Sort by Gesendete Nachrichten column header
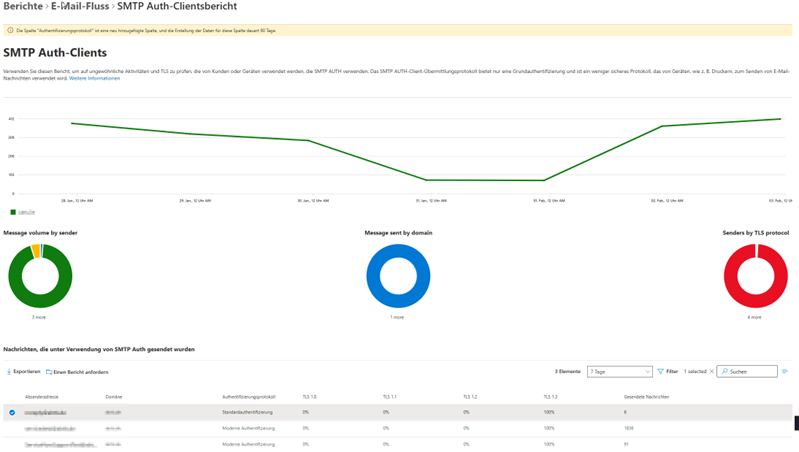Screen dimensions: 799x452 point(646,396)
